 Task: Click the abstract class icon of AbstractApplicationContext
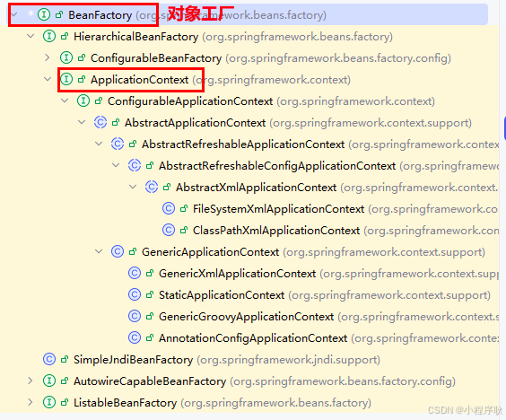[x=100, y=122]
